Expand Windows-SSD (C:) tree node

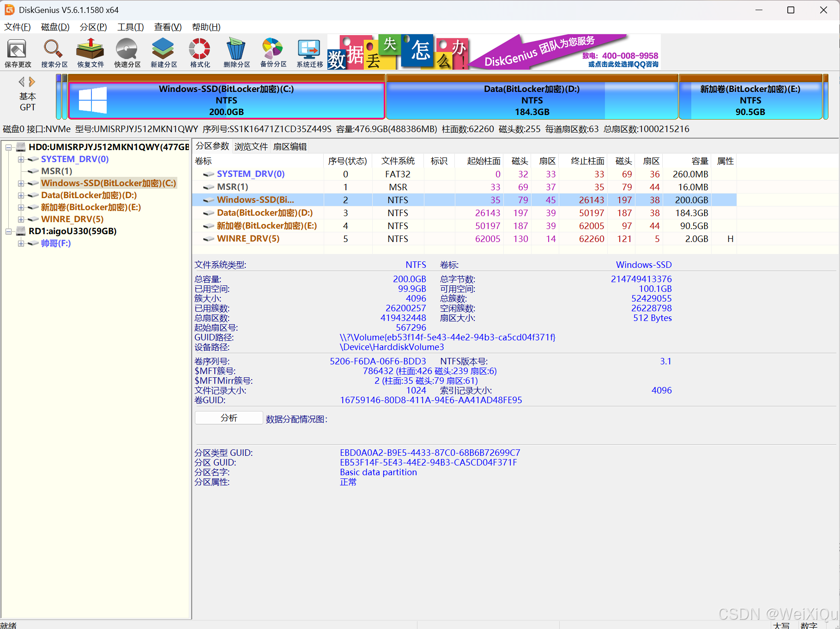[21, 183]
